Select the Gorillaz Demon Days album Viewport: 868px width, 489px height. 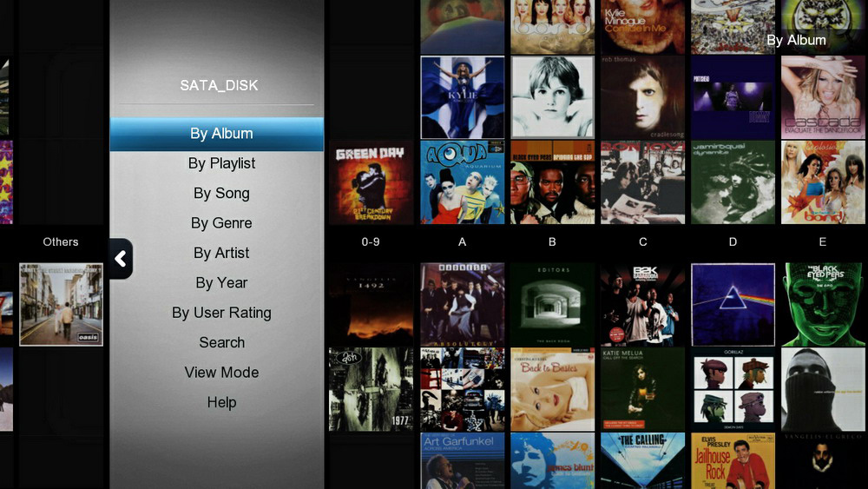tap(733, 389)
